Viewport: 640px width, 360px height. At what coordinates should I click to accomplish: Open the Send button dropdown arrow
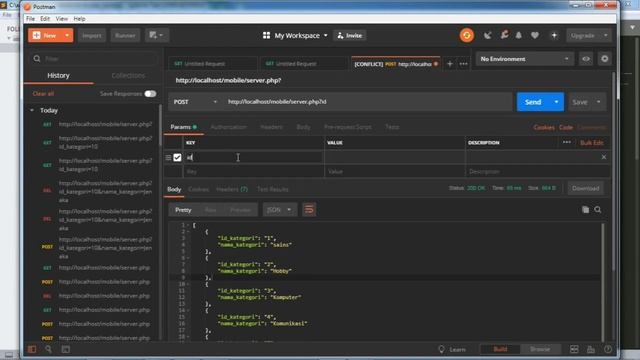click(556, 102)
